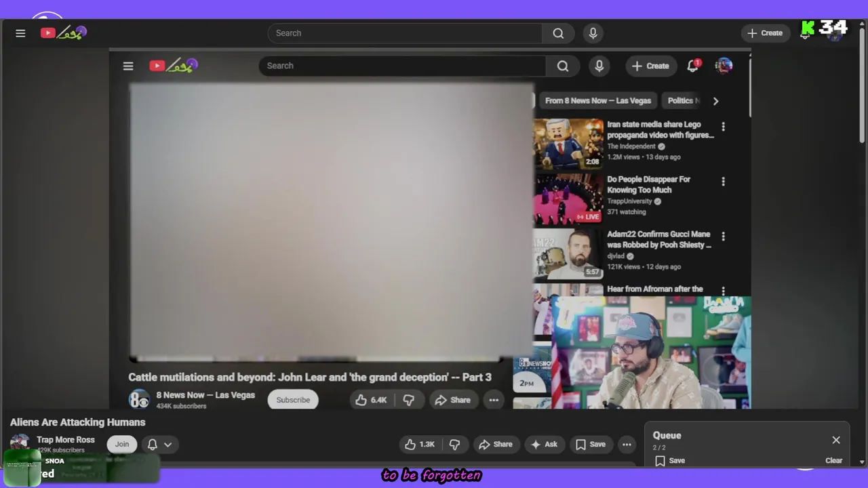
Task: Save the queue as playlist
Action: point(670,461)
